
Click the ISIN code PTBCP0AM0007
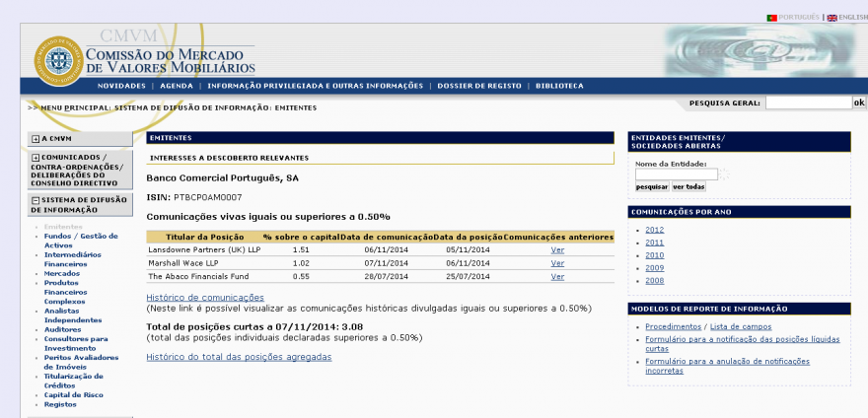click(207, 197)
